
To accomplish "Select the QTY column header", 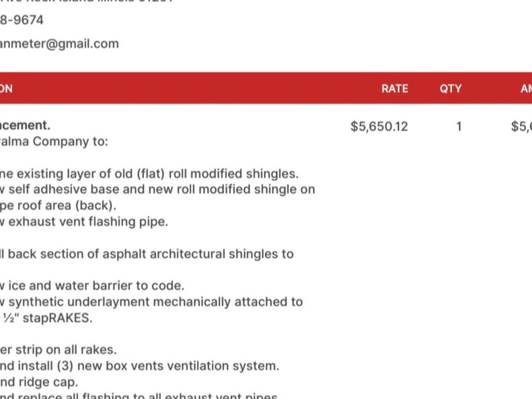I will click(x=450, y=88).
